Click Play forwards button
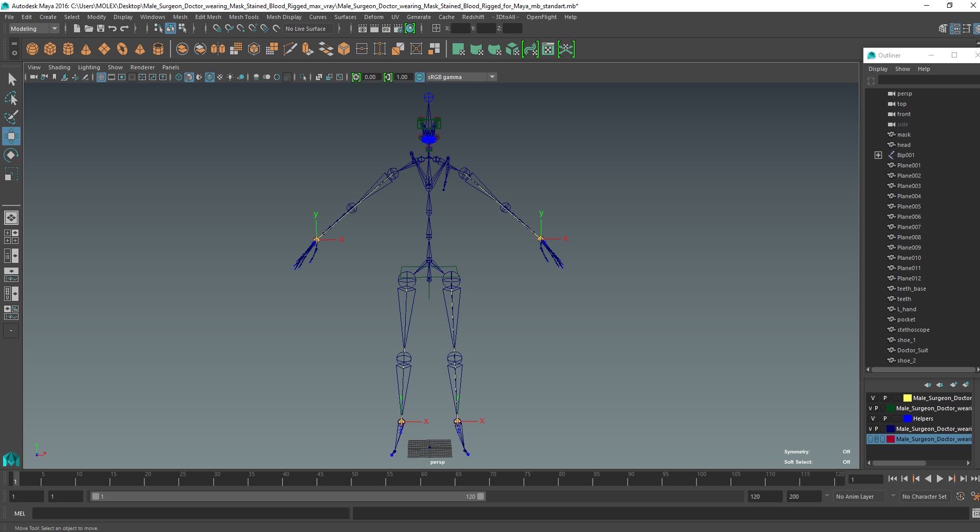 point(939,479)
